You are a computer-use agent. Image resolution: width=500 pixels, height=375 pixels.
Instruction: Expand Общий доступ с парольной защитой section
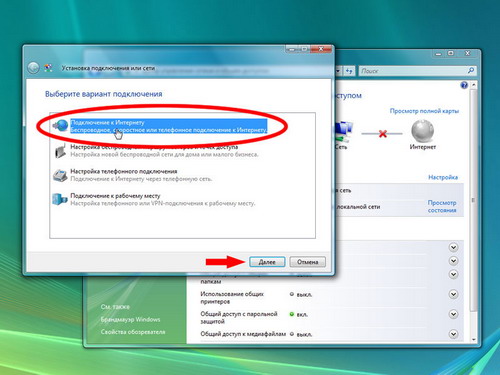tap(453, 314)
